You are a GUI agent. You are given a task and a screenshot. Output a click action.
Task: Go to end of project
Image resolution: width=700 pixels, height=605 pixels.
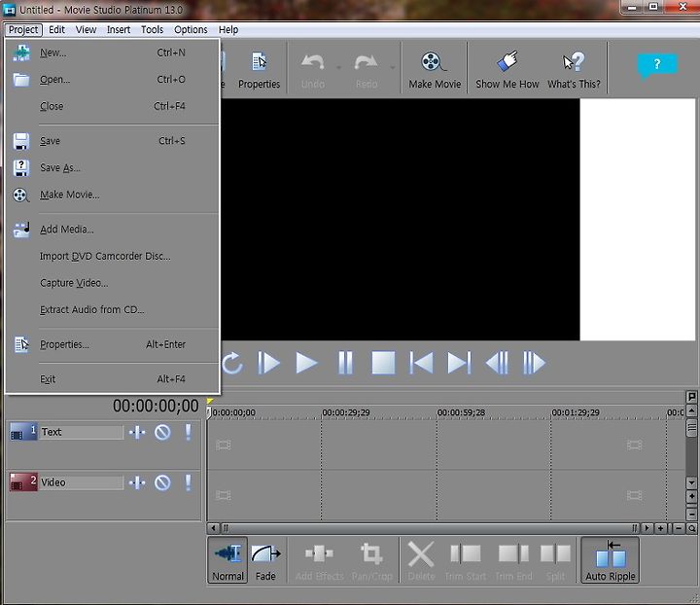coord(459,363)
